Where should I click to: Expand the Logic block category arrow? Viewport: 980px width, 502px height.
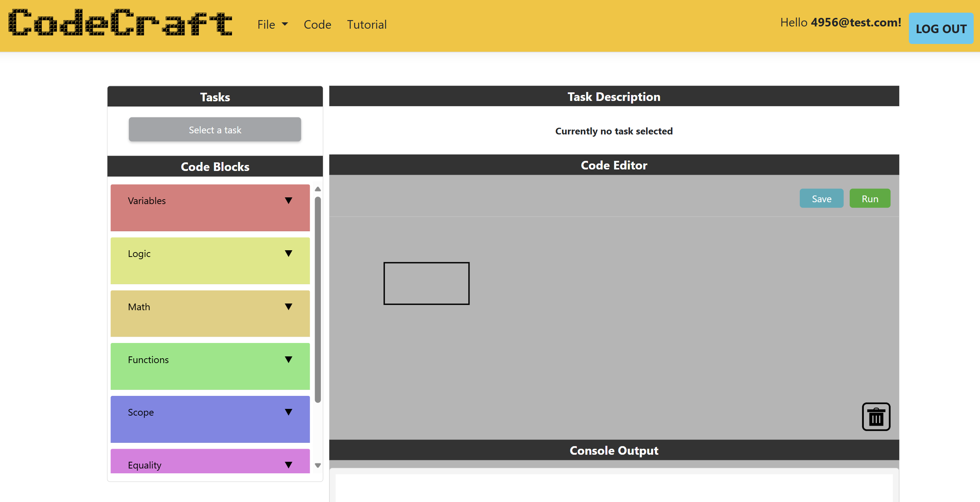tap(288, 254)
